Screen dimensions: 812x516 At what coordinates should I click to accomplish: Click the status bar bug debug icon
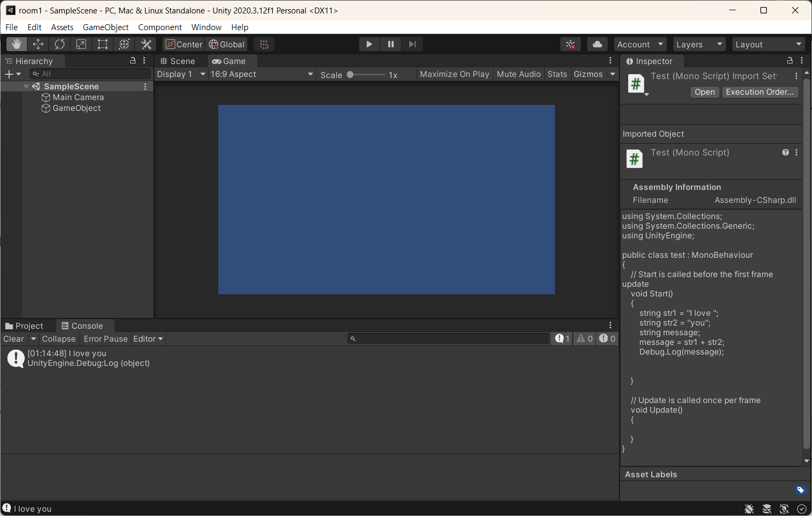tap(749, 508)
